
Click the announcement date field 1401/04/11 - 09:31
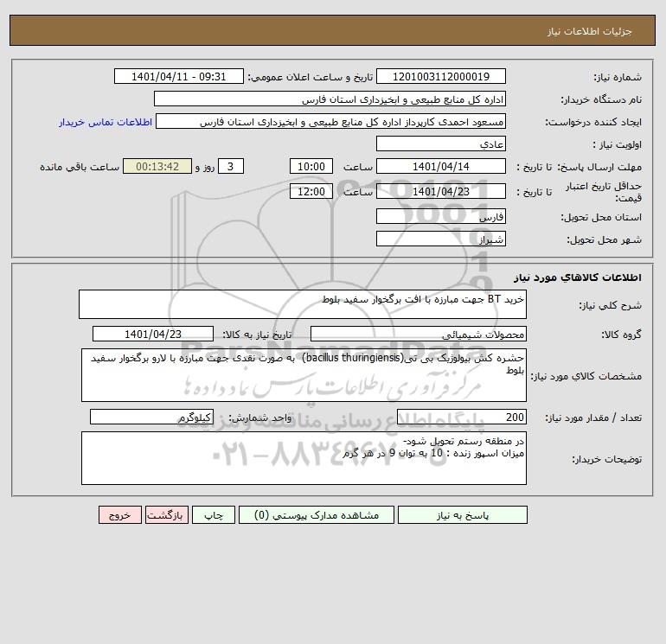point(179,76)
